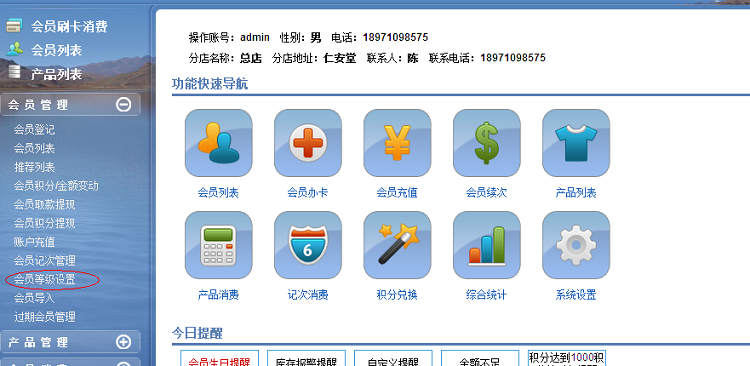Click the 会员充值 text label under its tile
Screen dimensions: 750x366
[x=397, y=193]
